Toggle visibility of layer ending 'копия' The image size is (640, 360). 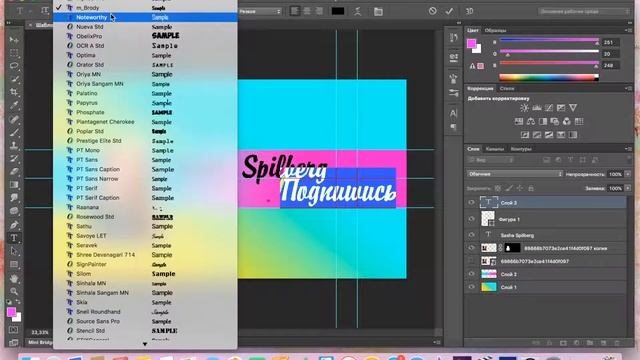471,248
